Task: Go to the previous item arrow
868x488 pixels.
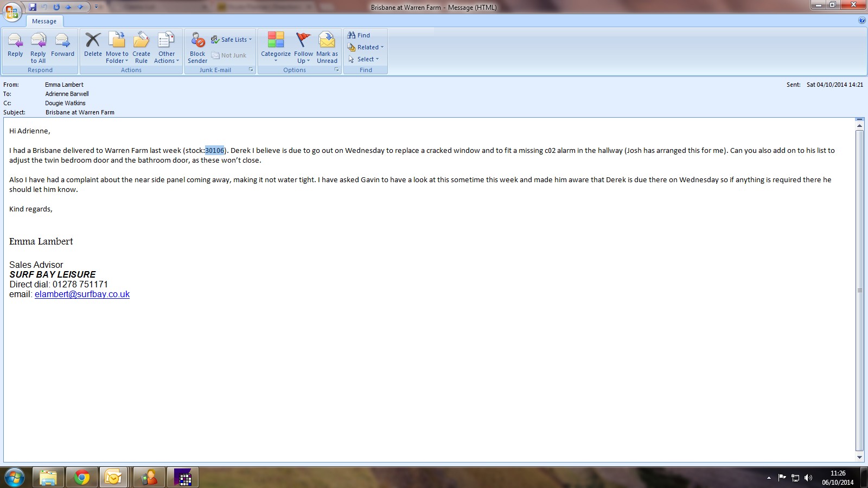Action: [x=68, y=7]
